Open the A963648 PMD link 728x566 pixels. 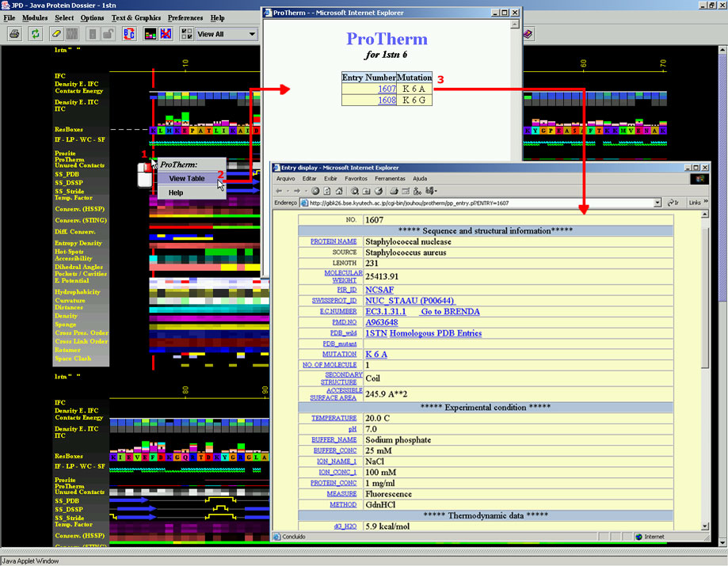[382, 322]
